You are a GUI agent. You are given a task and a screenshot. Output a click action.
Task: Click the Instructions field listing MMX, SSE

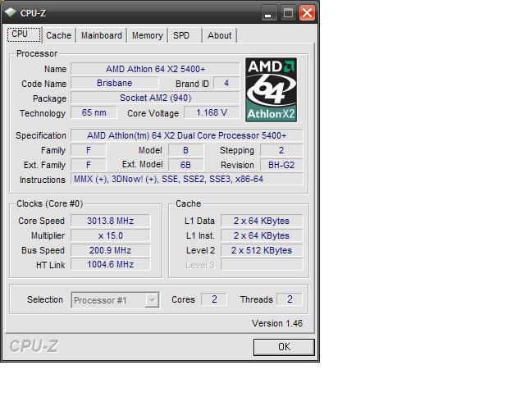click(x=186, y=179)
